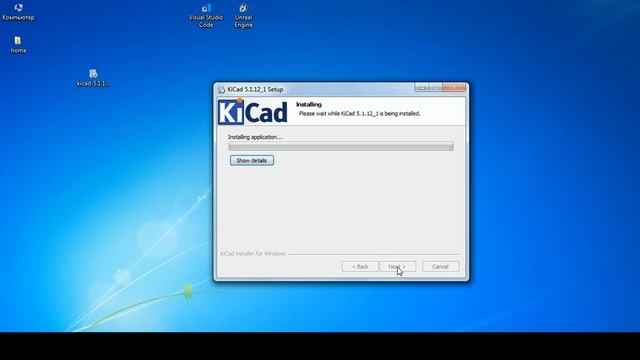Select the kicad-5.1.1 installer file icon

coord(93,78)
